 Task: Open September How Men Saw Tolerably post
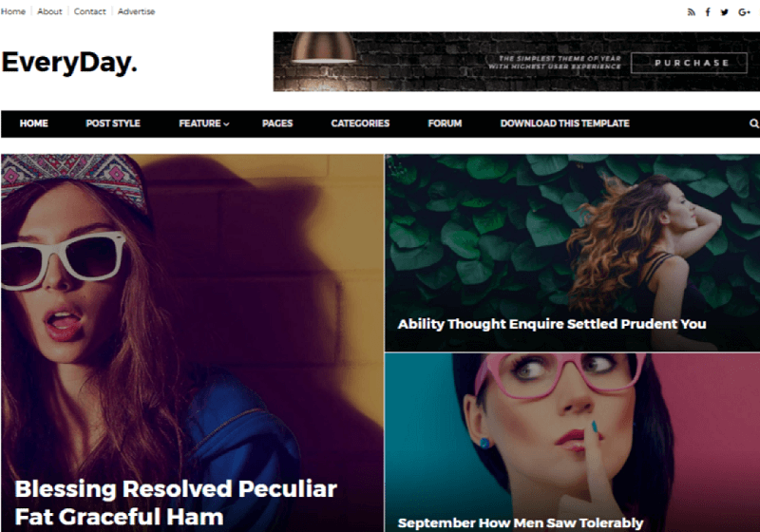[520, 522]
